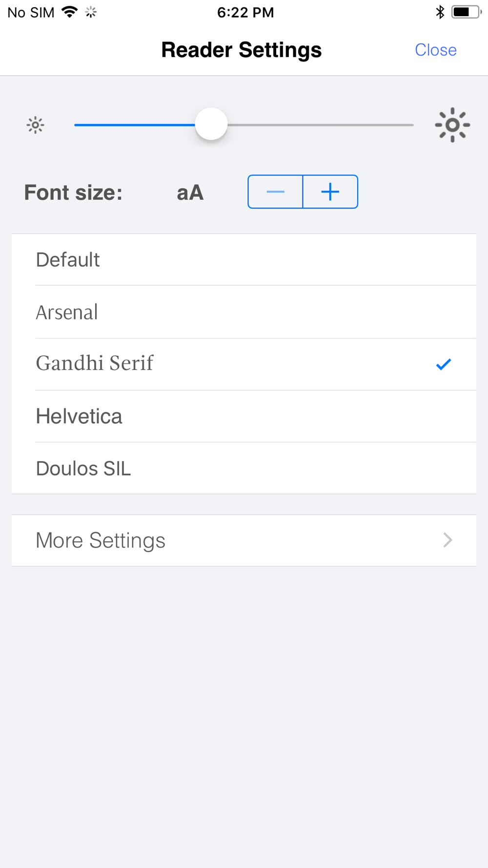Tap the high brightness sun icon
Image resolution: width=488 pixels, height=868 pixels.
click(x=452, y=125)
